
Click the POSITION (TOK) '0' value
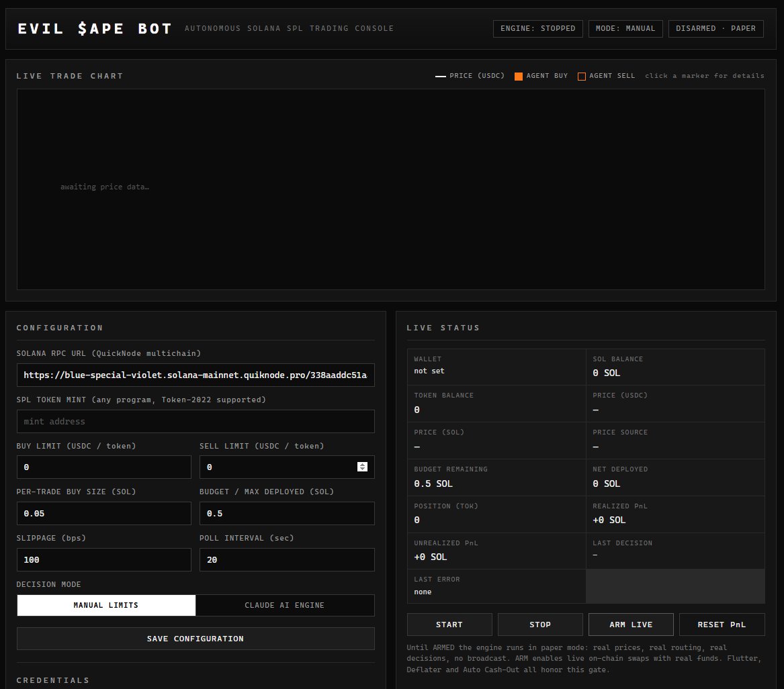pos(417,520)
